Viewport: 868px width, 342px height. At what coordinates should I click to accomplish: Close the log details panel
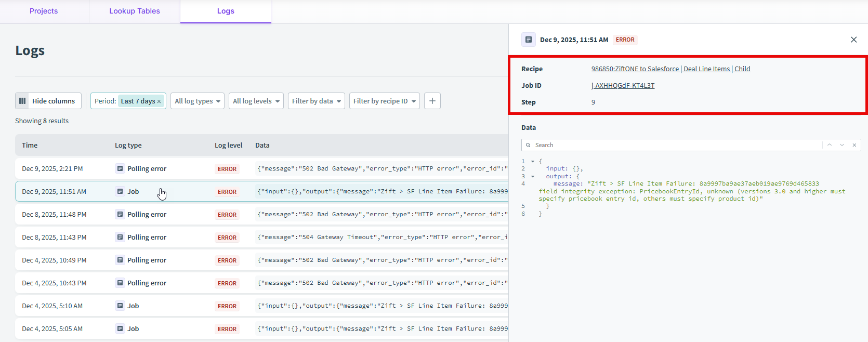tap(853, 40)
